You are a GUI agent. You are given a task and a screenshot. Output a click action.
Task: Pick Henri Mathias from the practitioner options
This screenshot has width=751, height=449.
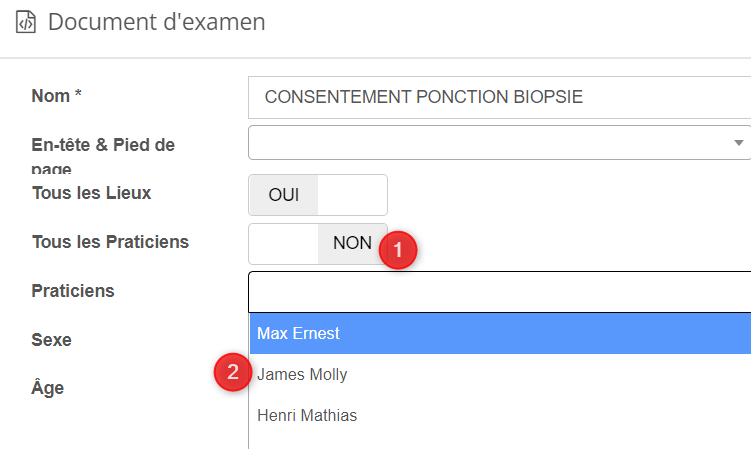tap(307, 415)
